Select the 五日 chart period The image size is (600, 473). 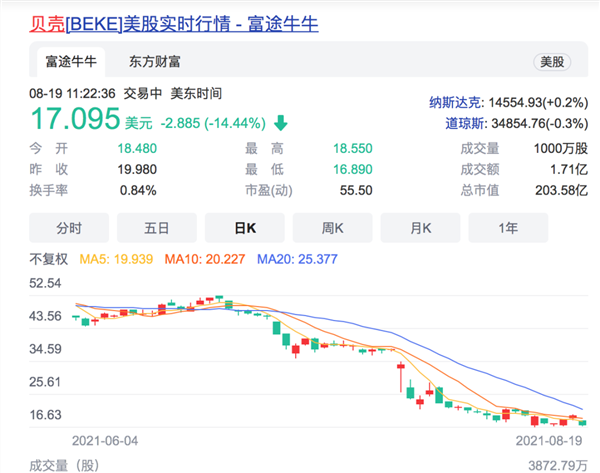pos(156,228)
